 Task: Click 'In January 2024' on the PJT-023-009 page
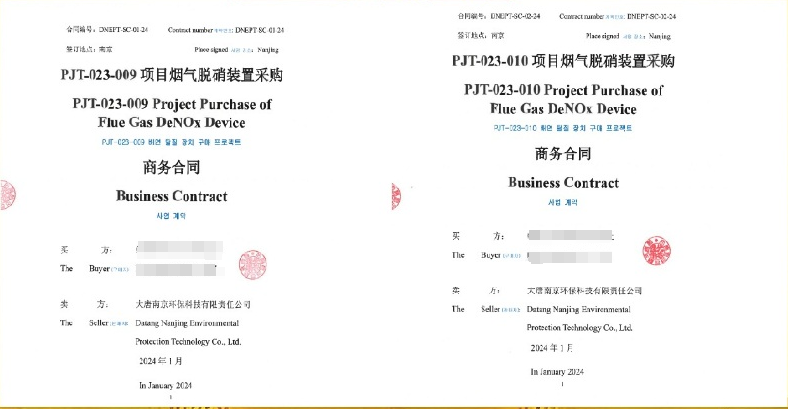(x=165, y=385)
